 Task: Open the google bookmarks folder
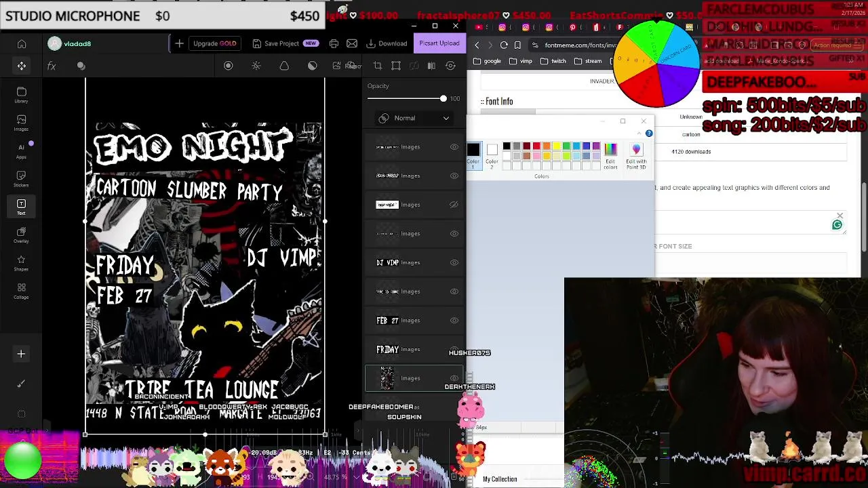[x=488, y=61]
